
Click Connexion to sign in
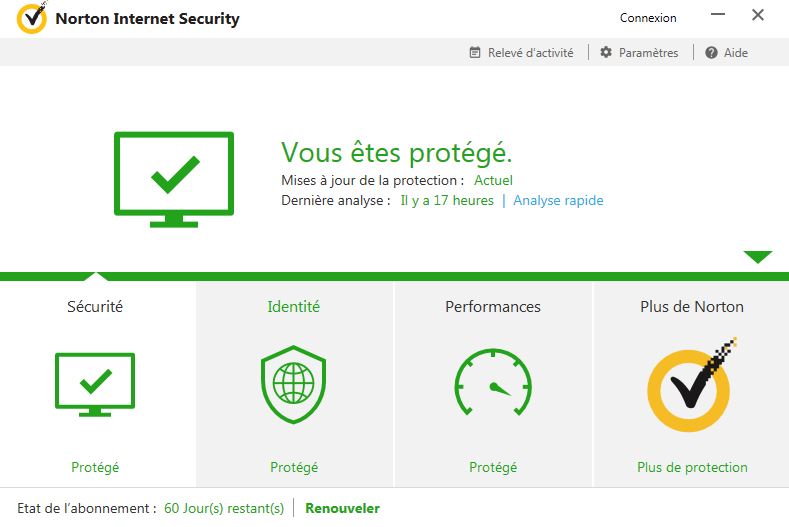pos(648,18)
